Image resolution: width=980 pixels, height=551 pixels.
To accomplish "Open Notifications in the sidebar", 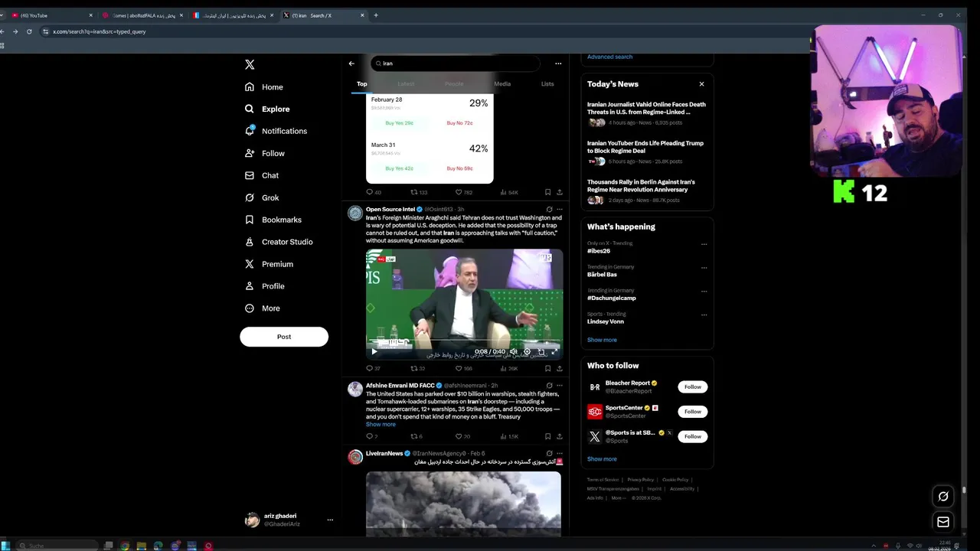I will tap(276, 131).
